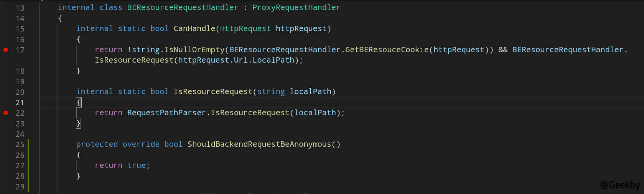Click line number 25 in the gutter
This screenshot has height=194, width=644.
[x=20, y=145]
